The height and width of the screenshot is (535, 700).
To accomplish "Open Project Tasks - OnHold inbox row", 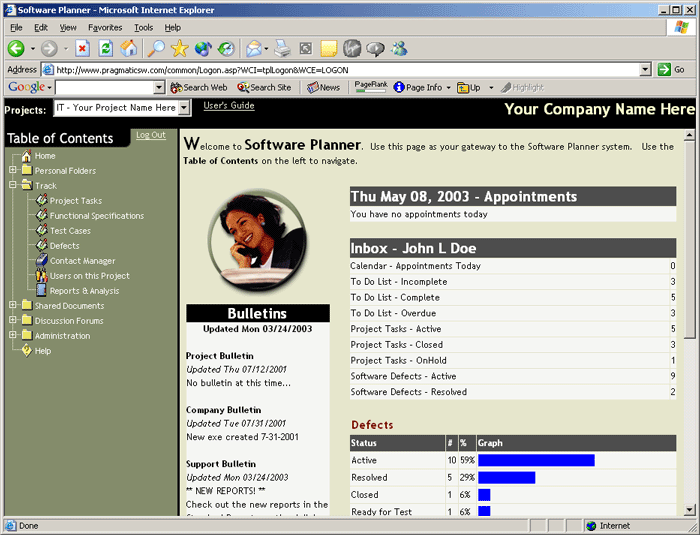I will [x=513, y=360].
